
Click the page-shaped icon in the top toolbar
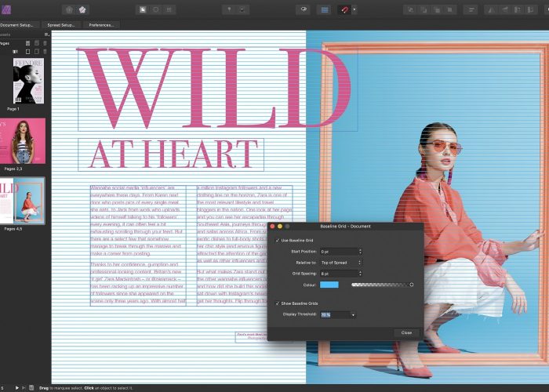(143, 9)
